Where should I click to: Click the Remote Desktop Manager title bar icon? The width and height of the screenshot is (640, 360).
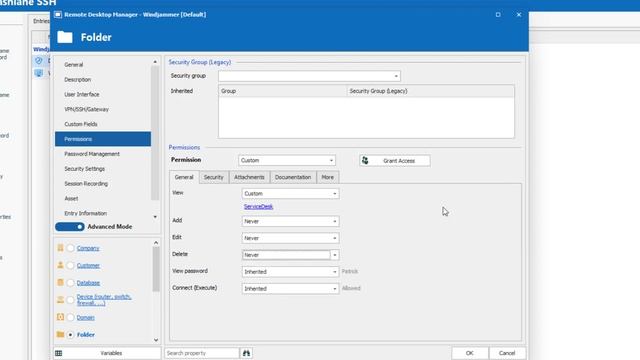[x=58, y=15]
